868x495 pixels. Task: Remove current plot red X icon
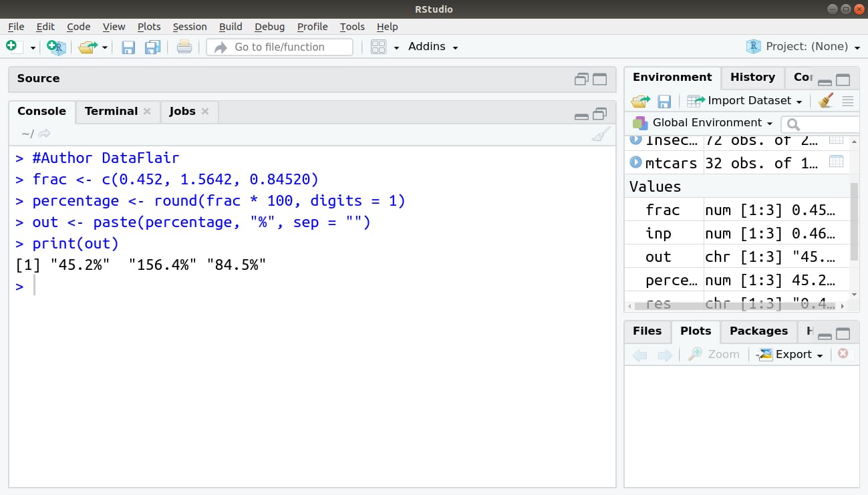[843, 353]
